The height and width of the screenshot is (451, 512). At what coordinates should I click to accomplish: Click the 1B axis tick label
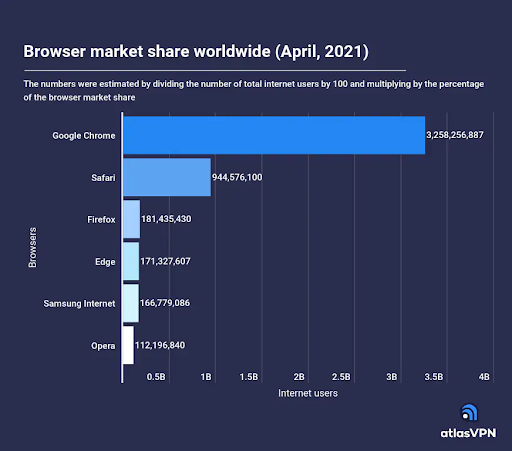tap(206, 377)
